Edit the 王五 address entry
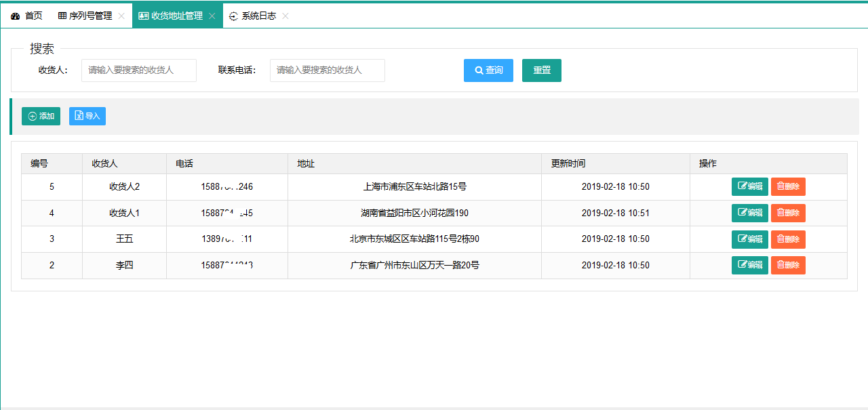Image resolution: width=868 pixels, height=410 pixels. [749, 239]
